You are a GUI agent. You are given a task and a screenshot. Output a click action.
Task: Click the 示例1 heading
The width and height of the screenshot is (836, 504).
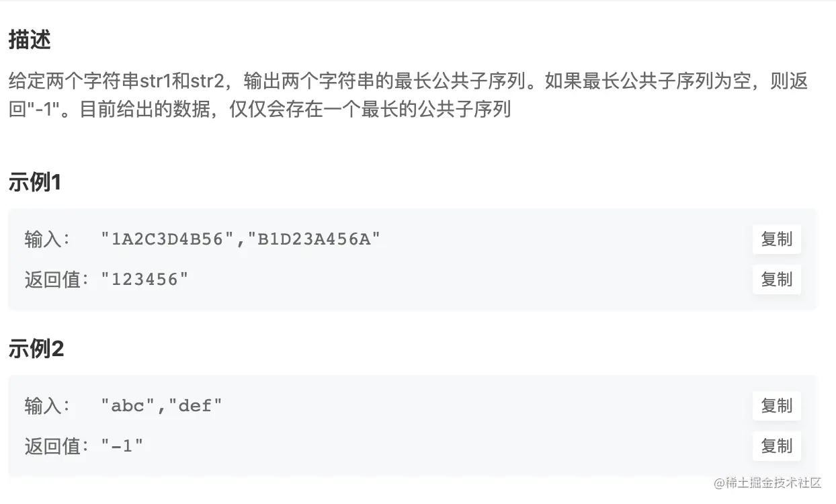click(35, 182)
